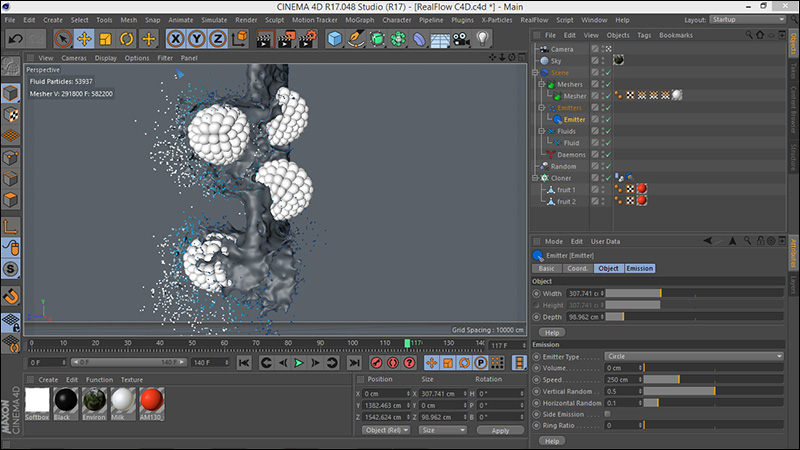Go to end of animation
Image resolution: width=800 pixels, height=450 pixels.
[x=354, y=363]
